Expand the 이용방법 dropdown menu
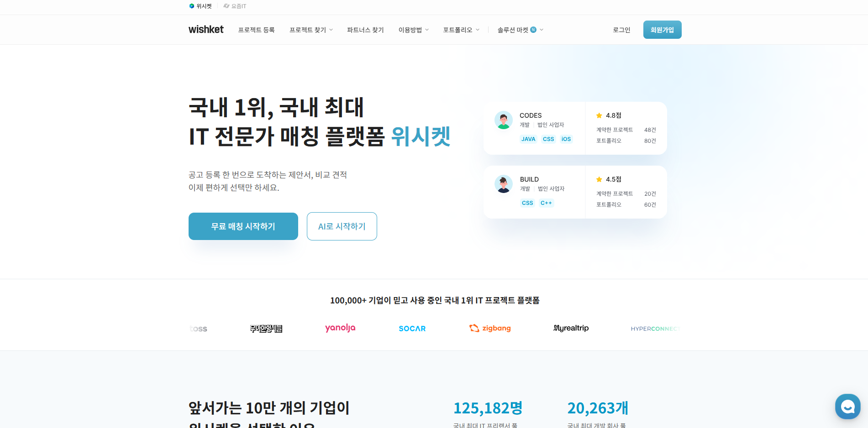Image resolution: width=868 pixels, height=428 pixels. point(413,30)
